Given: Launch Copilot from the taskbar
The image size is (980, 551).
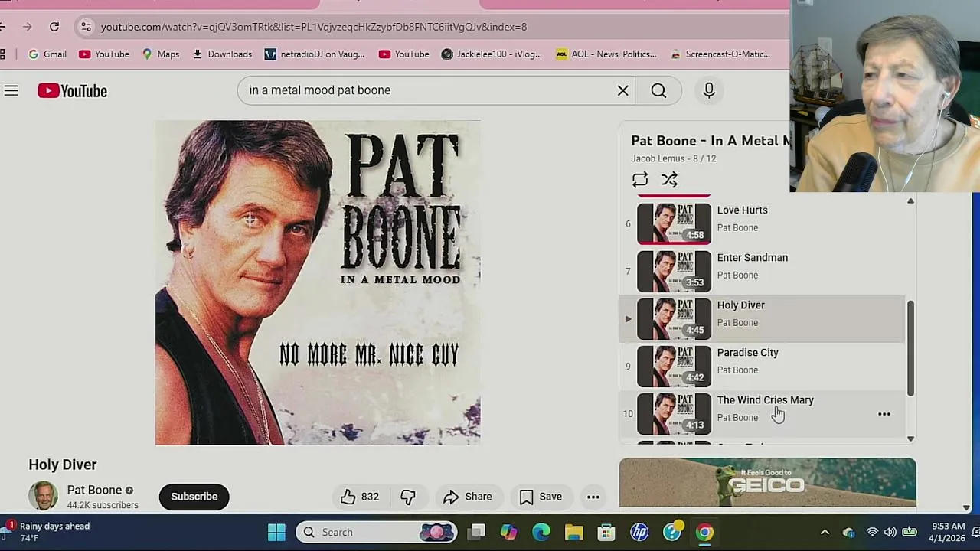Looking at the screenshot, I should click(509, 532).
